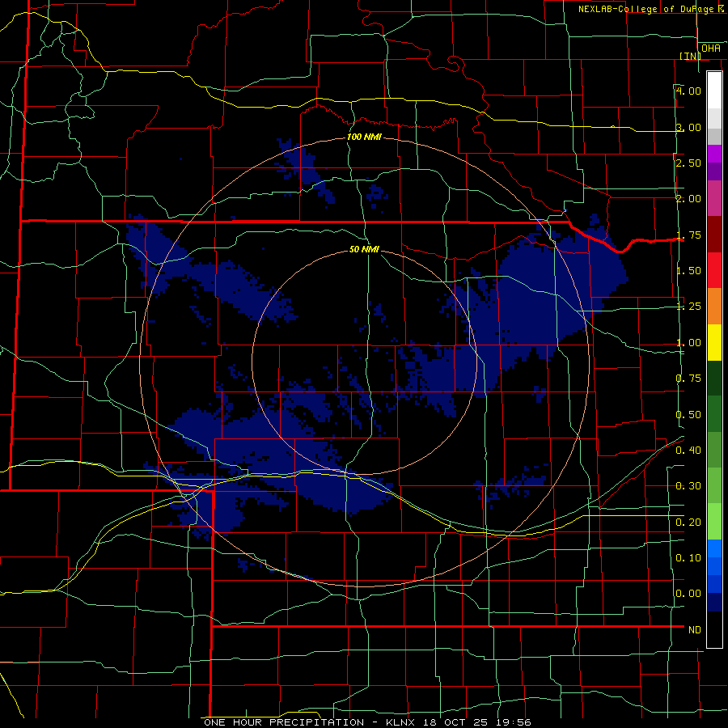This screenshot has height=728, width=728.
Task: Select the 0.20 legend value
Action: click(688, 523)
